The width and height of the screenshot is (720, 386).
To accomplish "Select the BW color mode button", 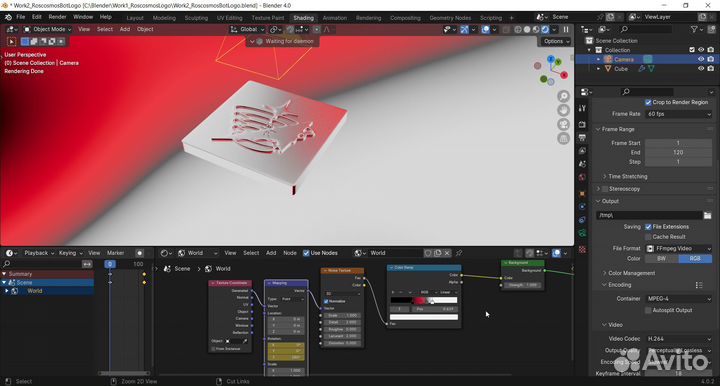I will [x=662, y=259].
